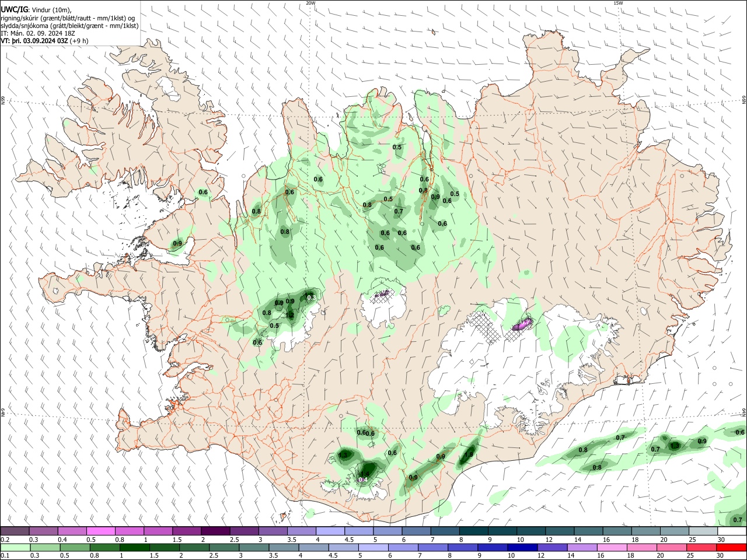Click the 0.9 value in the Westfjords bay

pyautogui.click(x=178, y=243)
